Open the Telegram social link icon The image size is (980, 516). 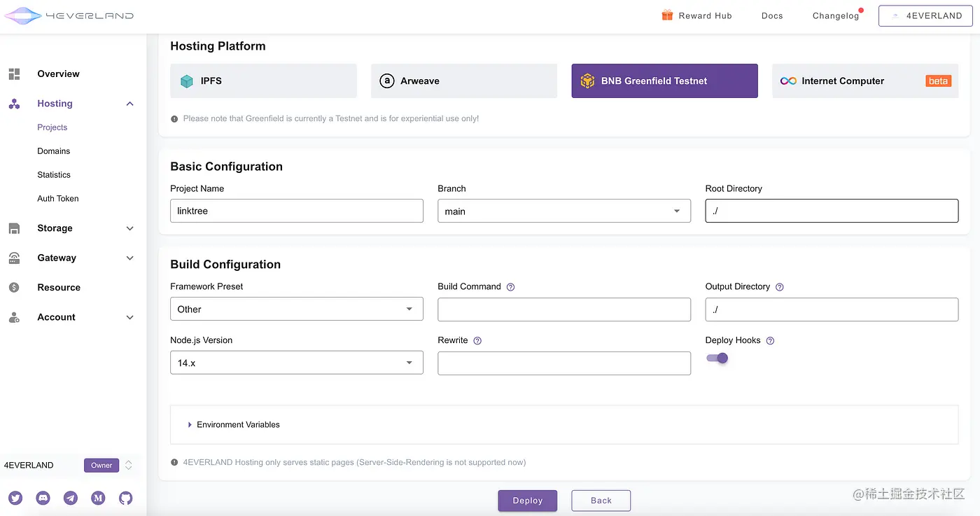point(71,498)
